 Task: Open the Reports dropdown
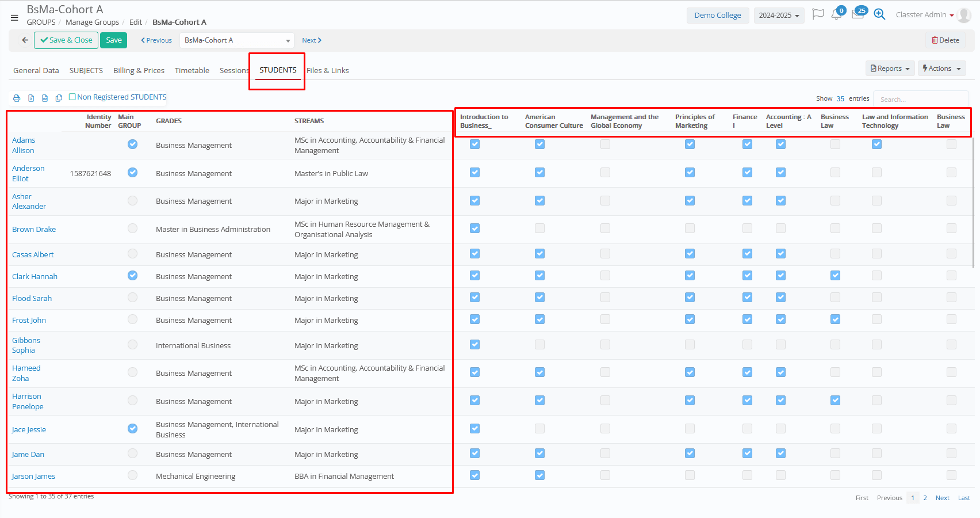tap(890, 68)
